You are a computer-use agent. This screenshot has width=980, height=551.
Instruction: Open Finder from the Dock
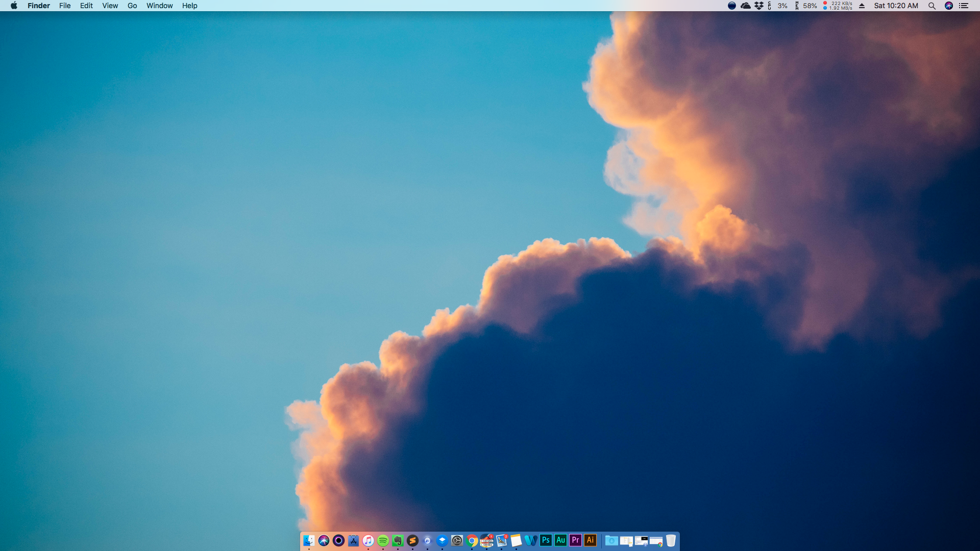pos(309,540)
